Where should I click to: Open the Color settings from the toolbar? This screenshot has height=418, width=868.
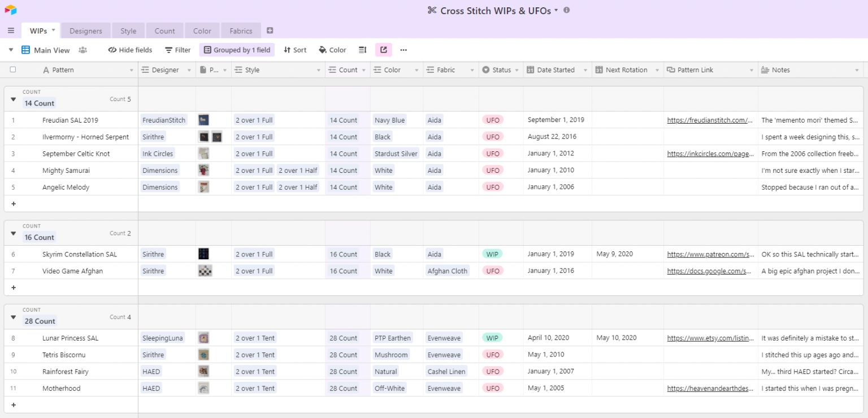pos(332,50)
